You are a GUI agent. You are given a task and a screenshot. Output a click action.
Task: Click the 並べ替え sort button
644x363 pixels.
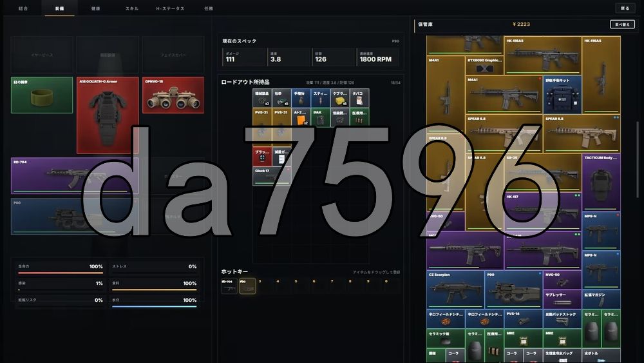622,25
